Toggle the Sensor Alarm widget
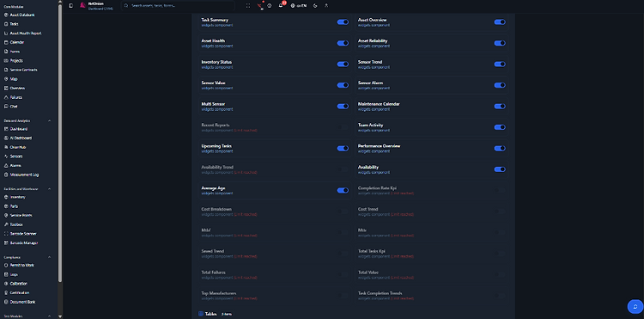Screen dimensions: 644x319 pyautogui.click(x=500, y=85)
